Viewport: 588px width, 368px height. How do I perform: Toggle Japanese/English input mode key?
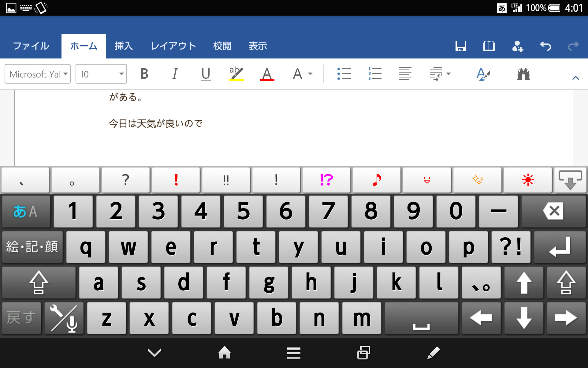point(26,211)
